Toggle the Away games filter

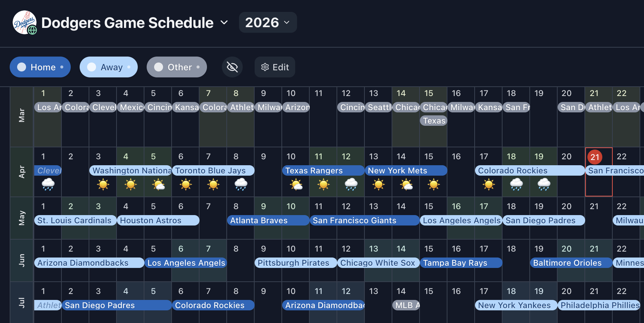pyautogui.click(x=109, y=67)
